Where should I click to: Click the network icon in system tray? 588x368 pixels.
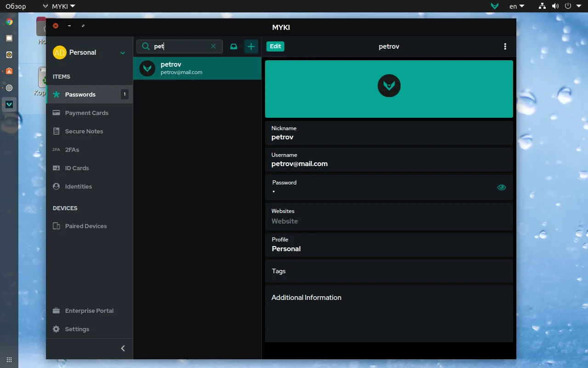click(x=542, y=6)
